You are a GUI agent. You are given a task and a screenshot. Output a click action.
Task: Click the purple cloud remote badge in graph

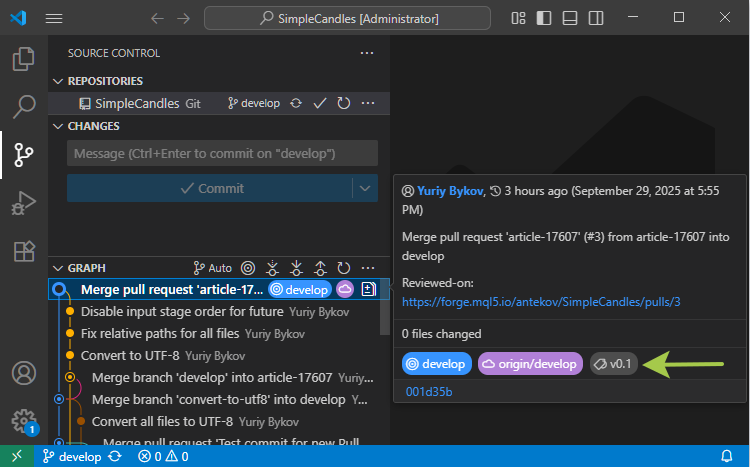point(345,289)
